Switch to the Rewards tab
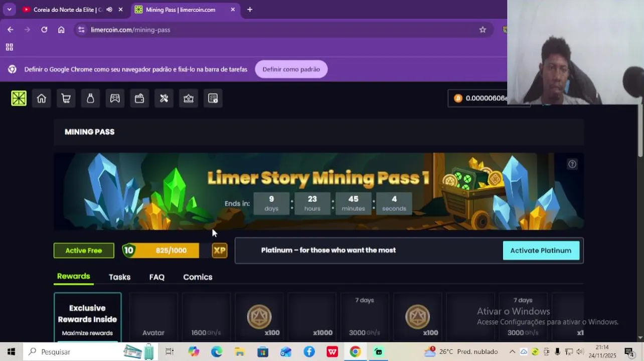Viewport: 644px width, 361px height. (73, 276)
